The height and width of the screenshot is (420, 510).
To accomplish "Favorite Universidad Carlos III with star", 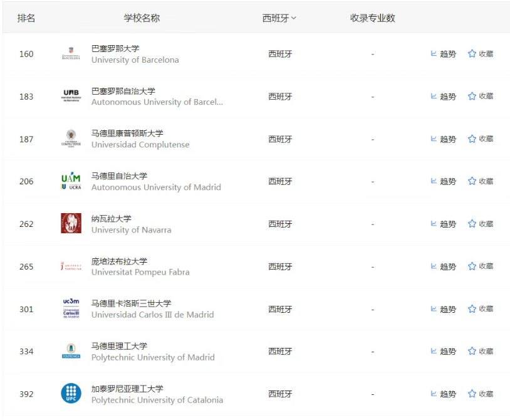I will tap(481, 309).
